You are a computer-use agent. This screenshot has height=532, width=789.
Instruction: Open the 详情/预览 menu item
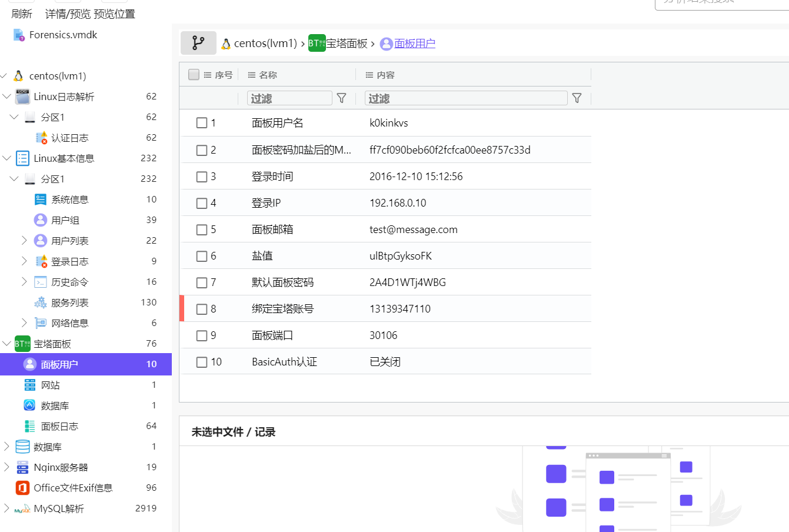pos(68,14)
